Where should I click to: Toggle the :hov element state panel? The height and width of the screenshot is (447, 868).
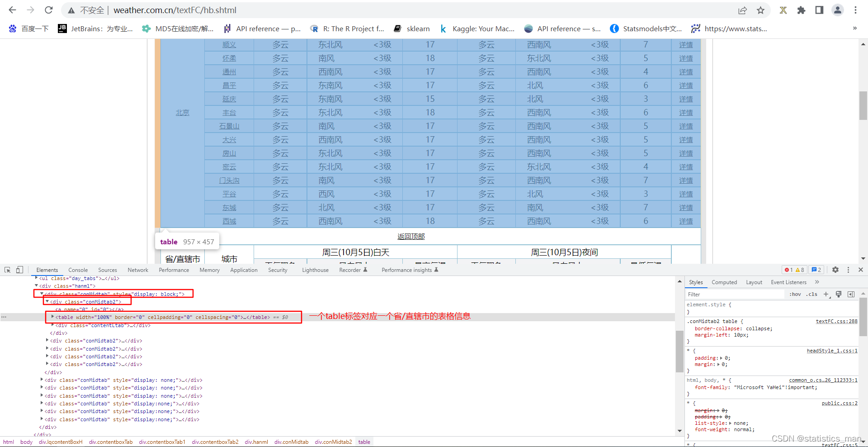(795, 294)
